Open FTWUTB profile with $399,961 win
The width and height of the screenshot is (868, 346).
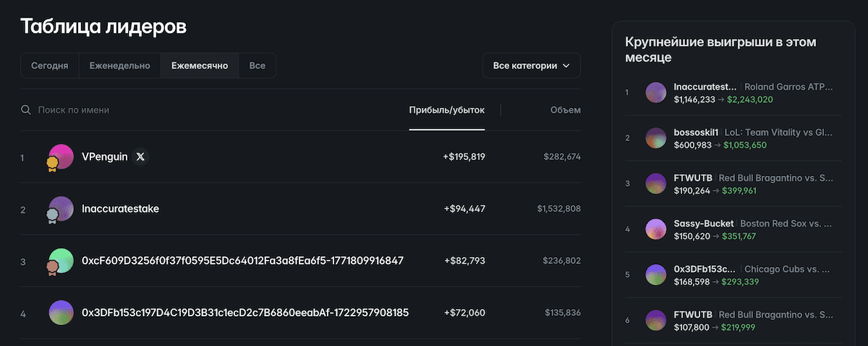point(693,177)
